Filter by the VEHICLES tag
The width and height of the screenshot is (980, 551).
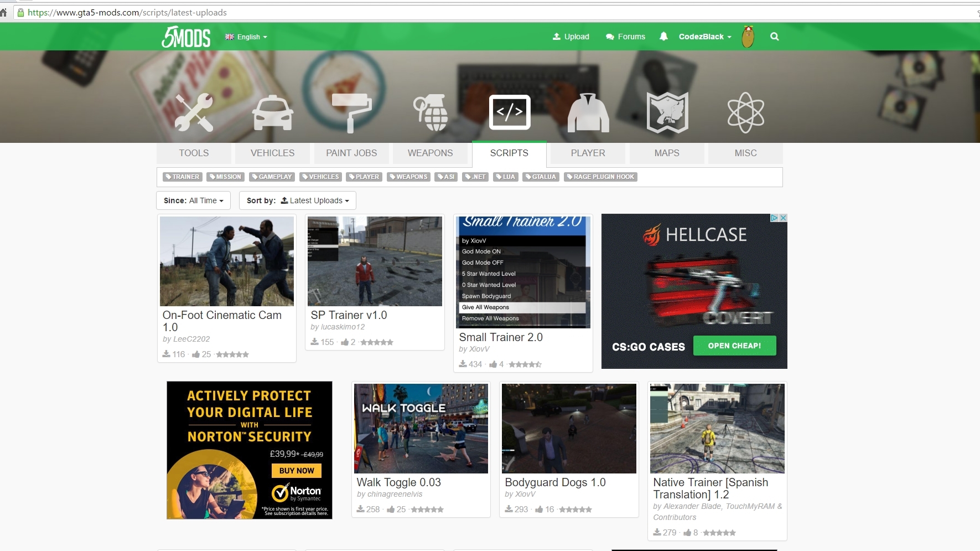[x=320, y=177]
